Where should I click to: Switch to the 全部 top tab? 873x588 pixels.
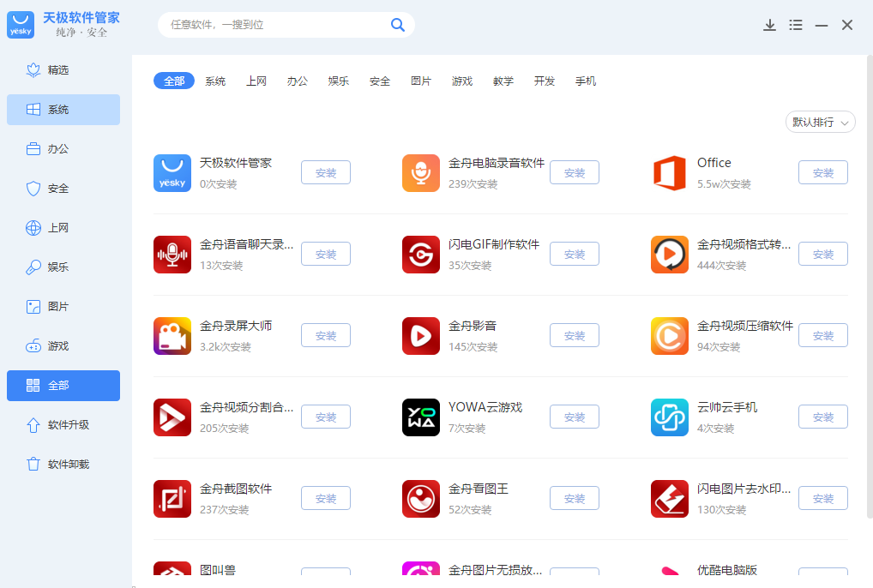174,81
